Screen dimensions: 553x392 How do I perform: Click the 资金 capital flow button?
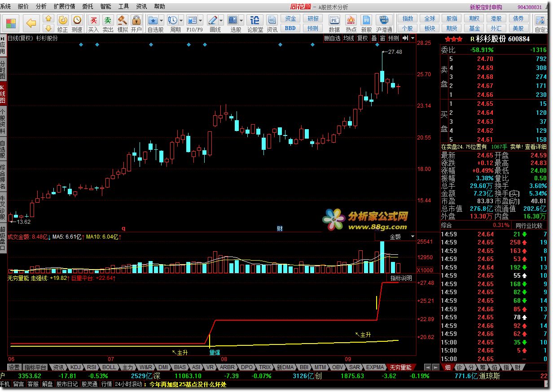pyautogui.click(x=290, y=19)
